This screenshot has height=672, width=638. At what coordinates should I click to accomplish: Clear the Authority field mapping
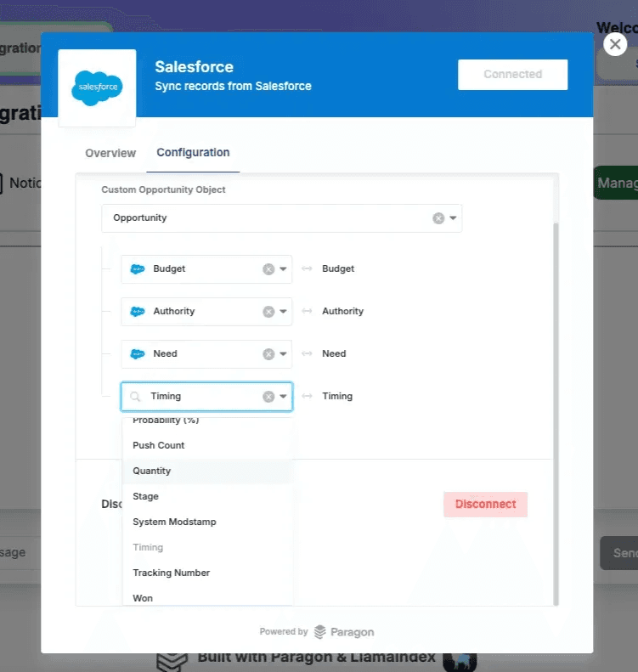268,312
